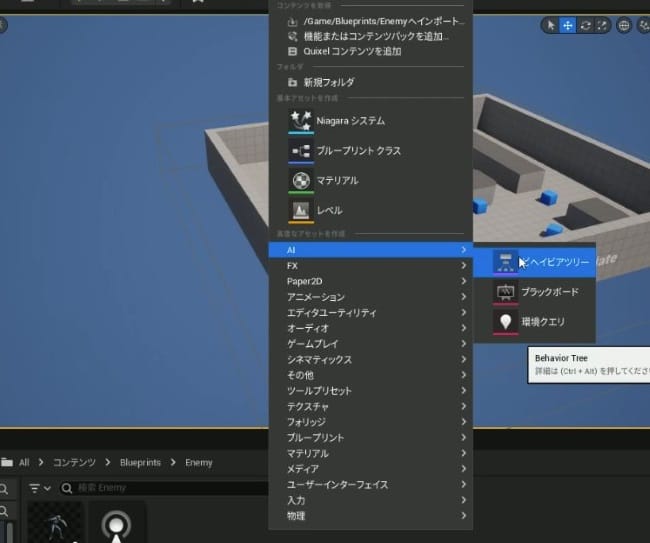The image size is (650, 543).
Task: Choose ビヘイビアツリー in AI submenu
Action: [x=534, y=262]
